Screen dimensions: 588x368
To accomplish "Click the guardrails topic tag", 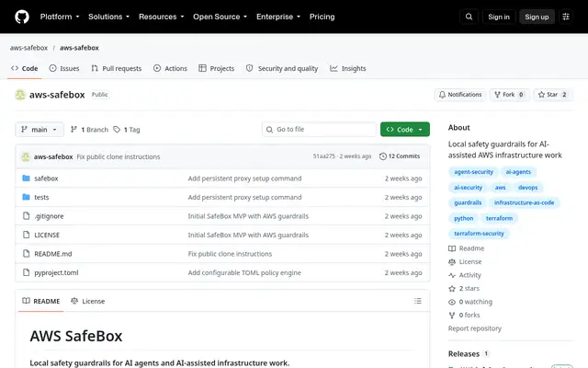I will [468, 202].
